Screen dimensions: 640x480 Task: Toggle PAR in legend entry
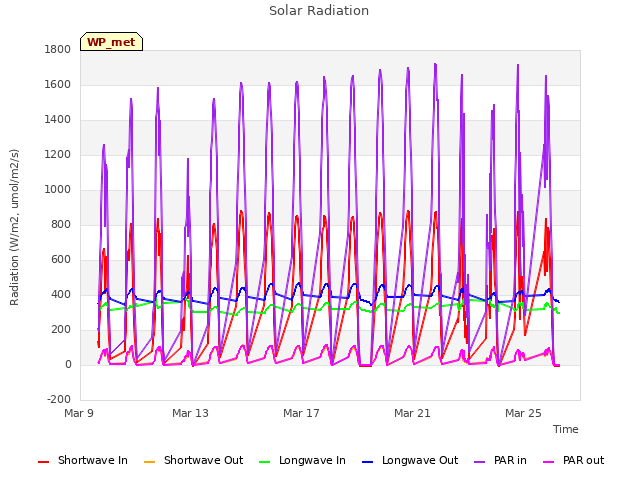point(500,460)
